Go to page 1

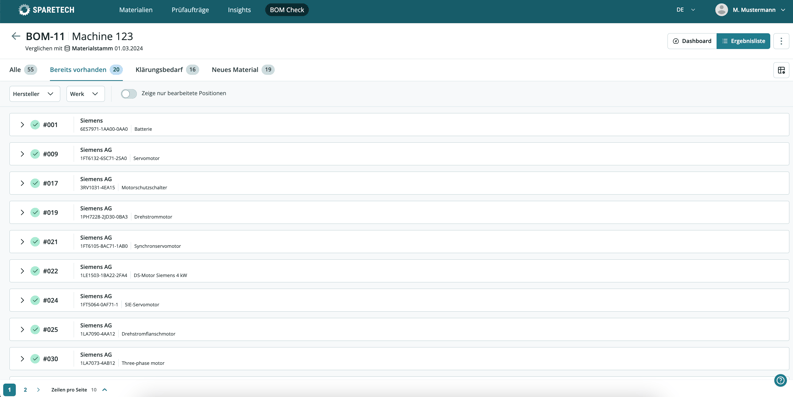click(10, 390)
